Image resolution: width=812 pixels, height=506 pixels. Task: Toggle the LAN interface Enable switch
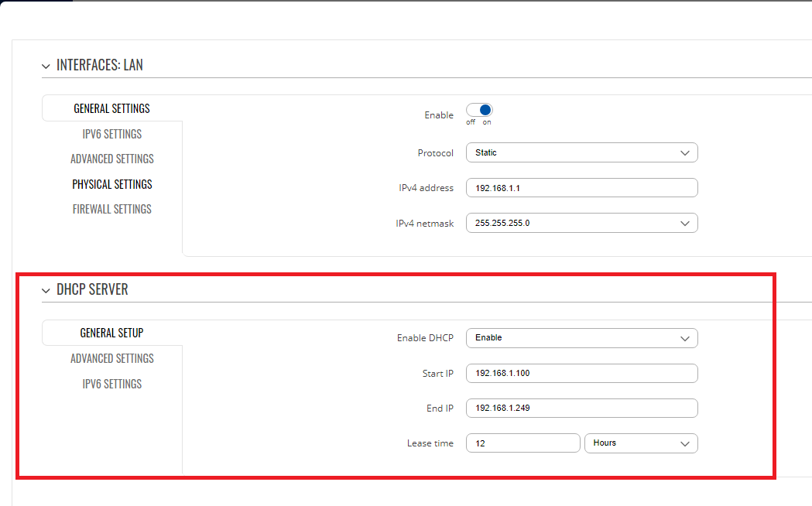click(479, 111)
